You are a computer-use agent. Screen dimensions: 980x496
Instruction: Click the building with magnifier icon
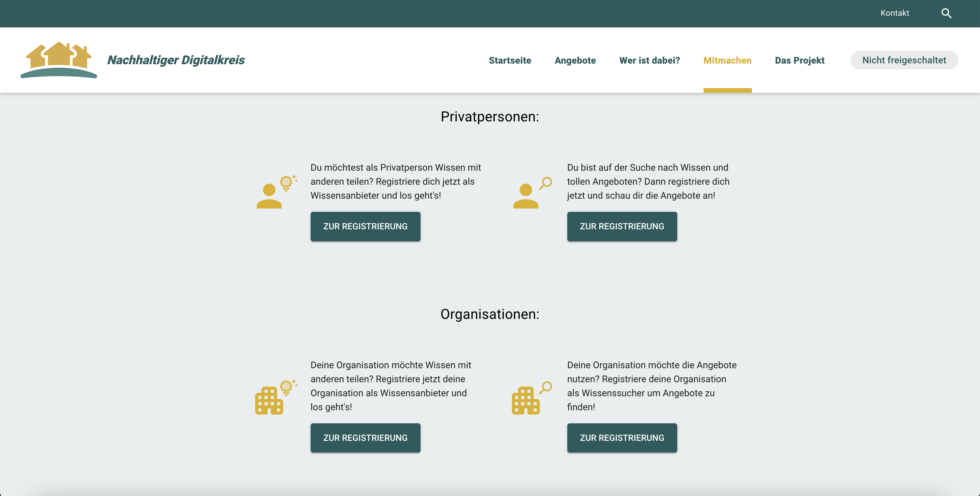click(x=532, y=398)
